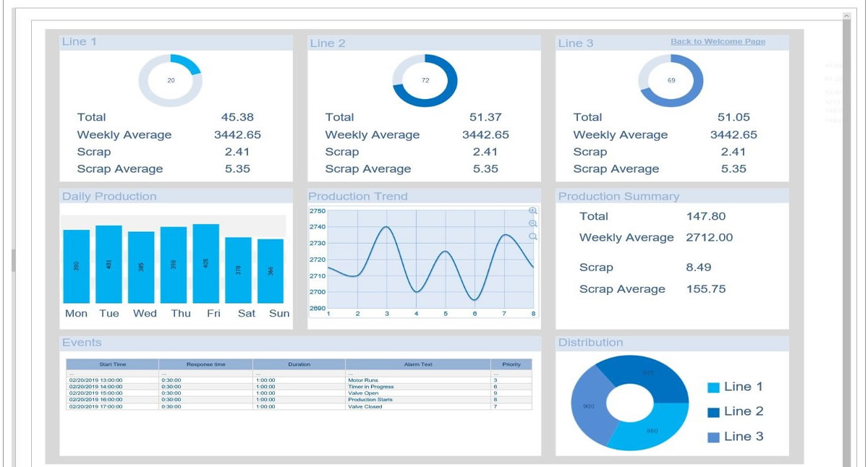Viewport: 868px width, 467px height.
Task: Click the Line 2 donut gauge
Action: pyautogui.click(x=425, y=80)
